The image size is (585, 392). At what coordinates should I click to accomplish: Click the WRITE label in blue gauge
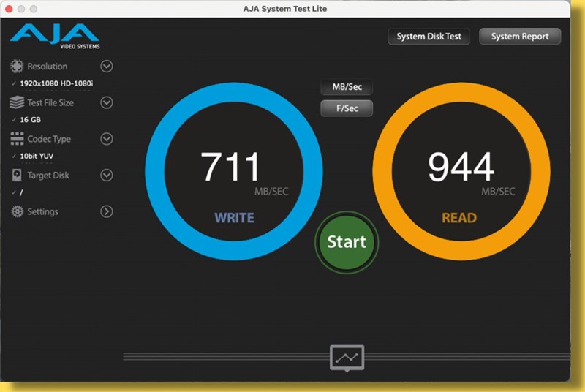point(234,218)
